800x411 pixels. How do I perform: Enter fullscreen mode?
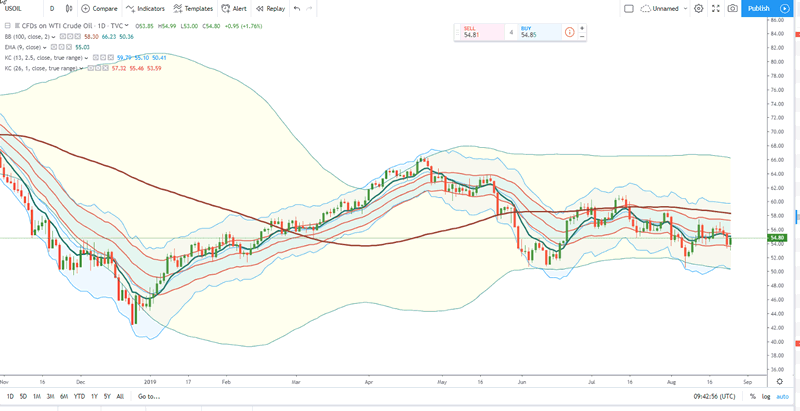716,8
